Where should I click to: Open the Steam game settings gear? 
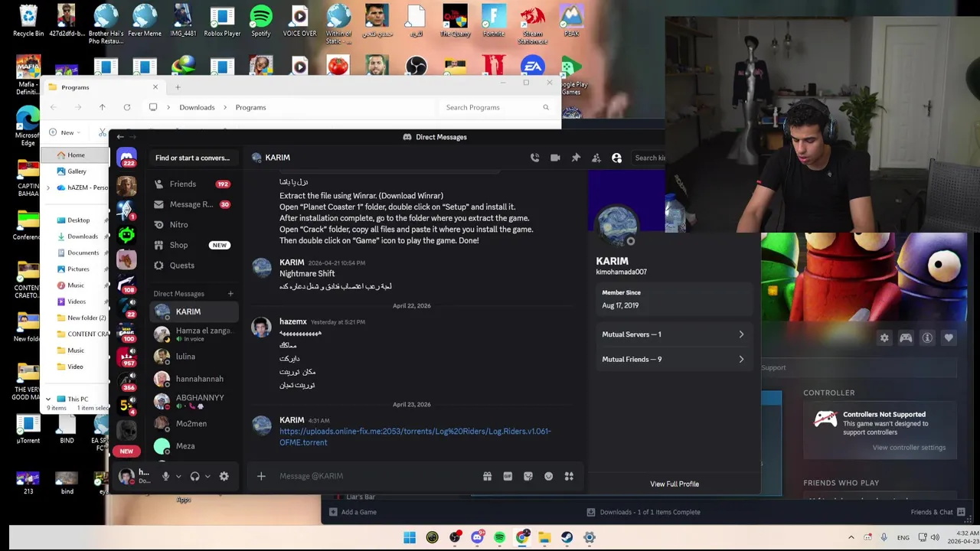pos(884,337)
